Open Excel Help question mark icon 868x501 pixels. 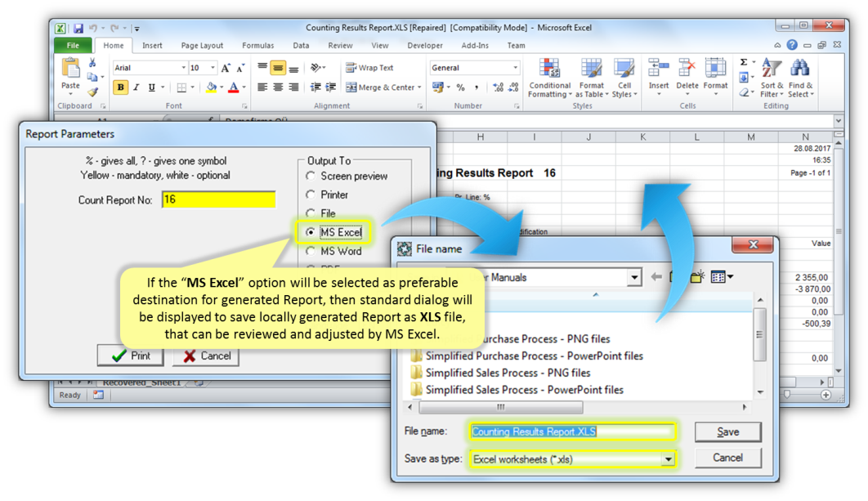click(792, 45)
